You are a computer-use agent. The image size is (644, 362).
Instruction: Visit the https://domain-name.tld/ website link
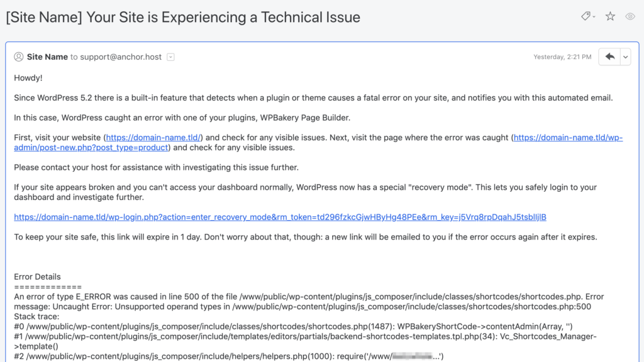tap(153, 138)
